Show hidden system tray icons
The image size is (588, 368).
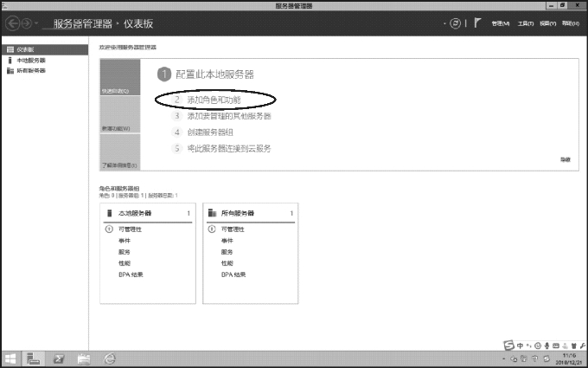[504, 359]
